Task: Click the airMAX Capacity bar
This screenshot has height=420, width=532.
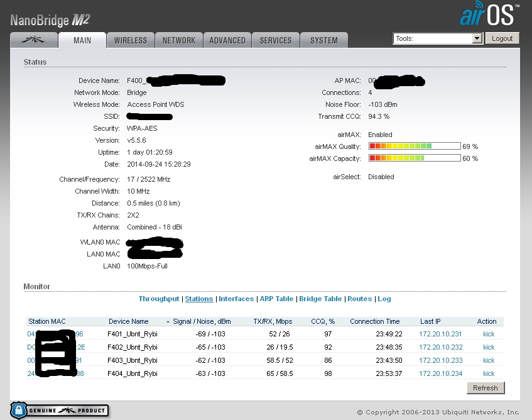Action: pyautogui.click(x=415, y=158)
